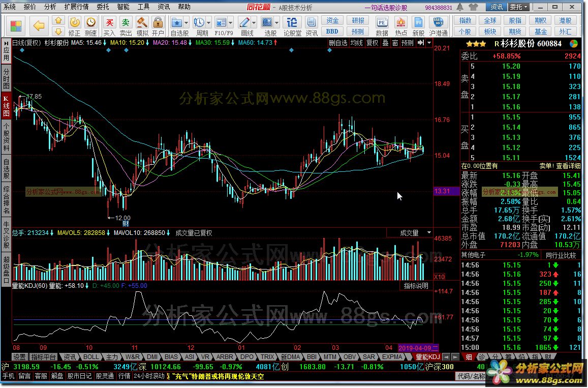Expand the 画线 dropdown arrow

pyautogui.click(x=254, y=22)
